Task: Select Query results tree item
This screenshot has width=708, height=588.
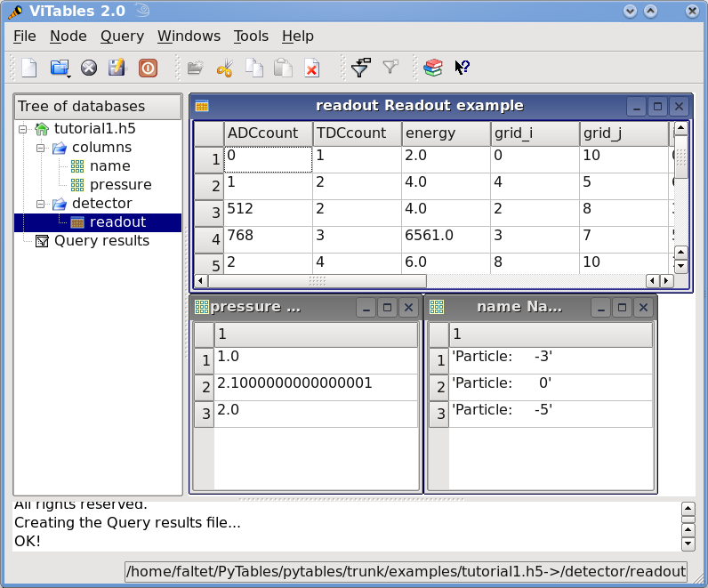Action: [101, 241]
